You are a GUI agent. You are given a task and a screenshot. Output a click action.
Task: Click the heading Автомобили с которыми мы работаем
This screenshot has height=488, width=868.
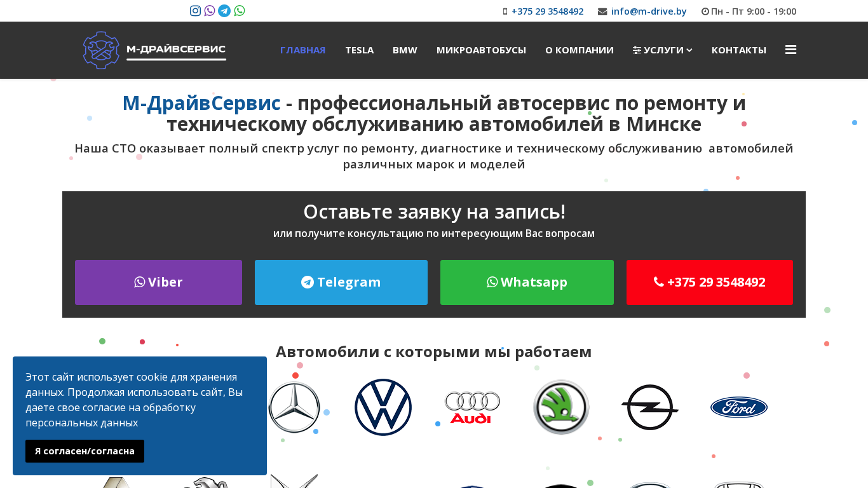click(434, 351)
